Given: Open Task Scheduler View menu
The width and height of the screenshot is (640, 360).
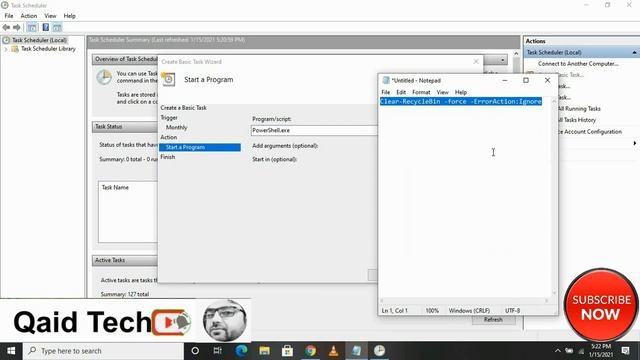Looking at the screenshot, I should point(50,16).
